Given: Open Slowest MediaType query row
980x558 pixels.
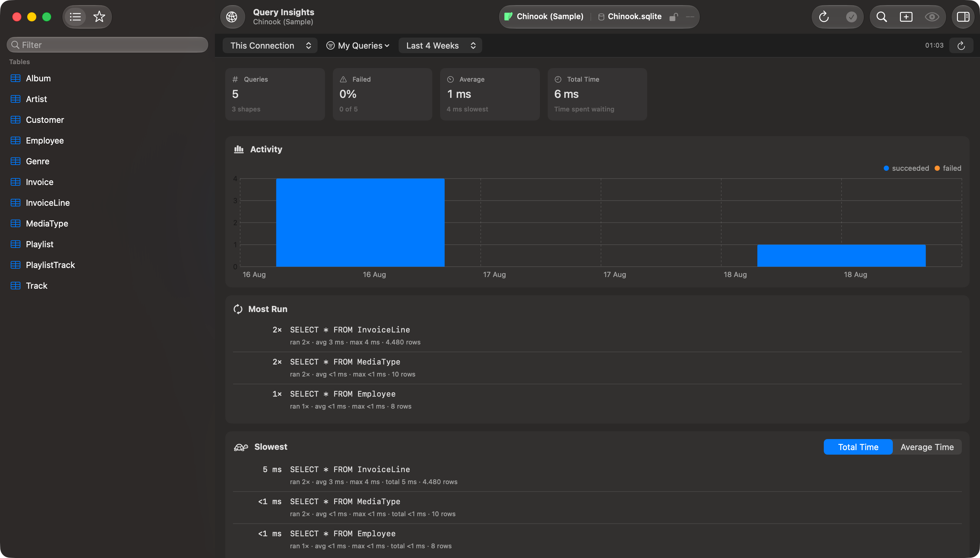Looking at the screenshot, I should coord(597,507).
